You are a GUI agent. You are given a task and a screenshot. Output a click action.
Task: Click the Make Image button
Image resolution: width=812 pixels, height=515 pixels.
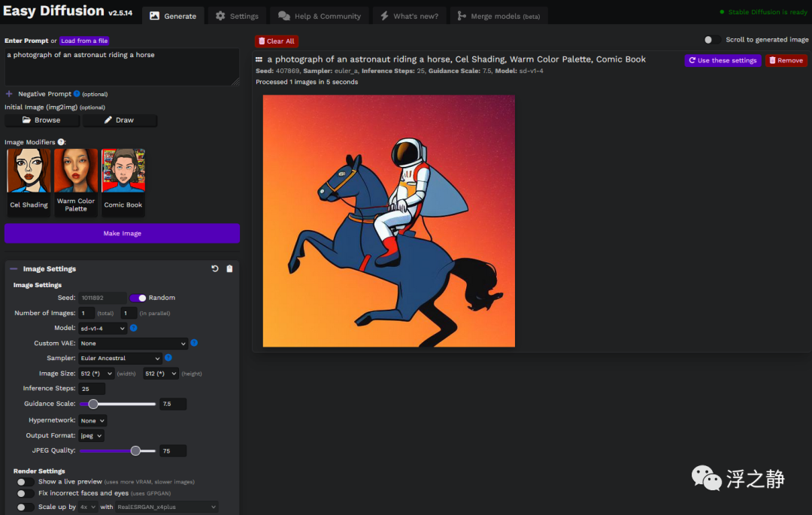click(123, 233)
